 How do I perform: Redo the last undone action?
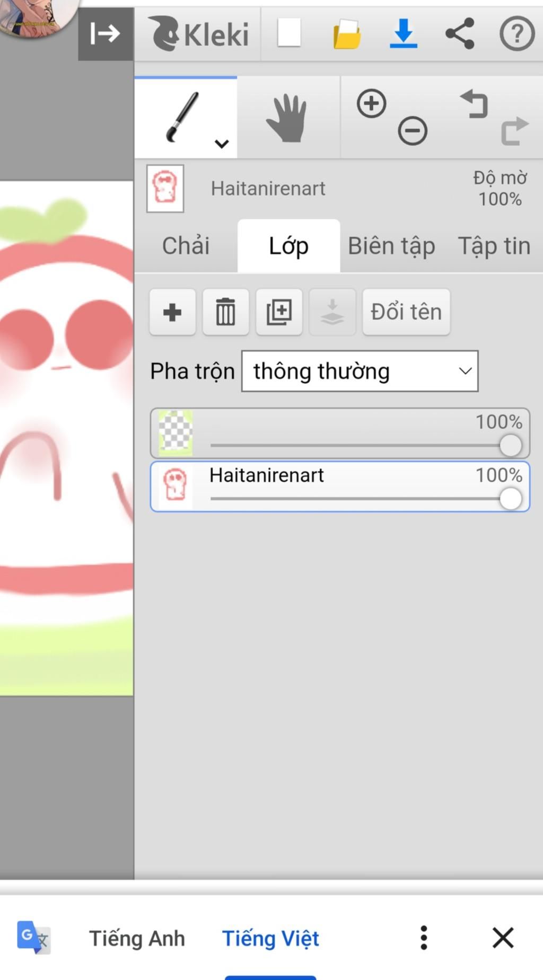515,131
